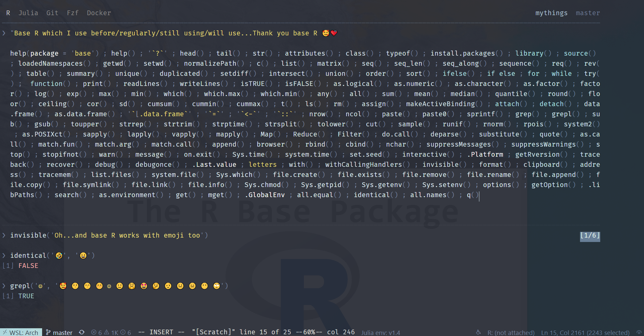Switch to the Julia tab

point(28,13)
